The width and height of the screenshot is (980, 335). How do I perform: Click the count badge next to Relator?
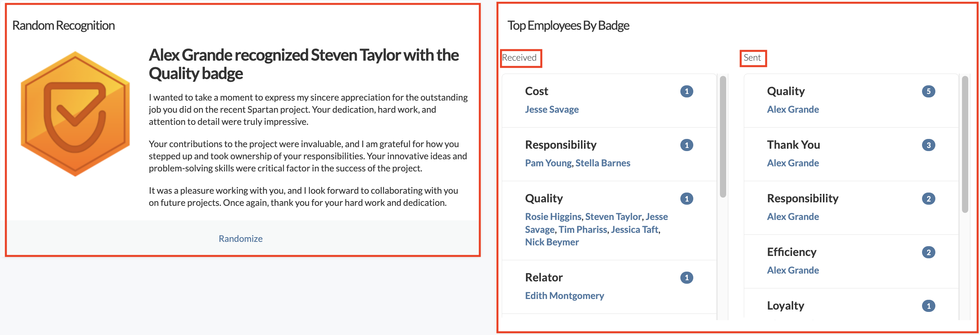pyautogui.click(x=686, y=278)
